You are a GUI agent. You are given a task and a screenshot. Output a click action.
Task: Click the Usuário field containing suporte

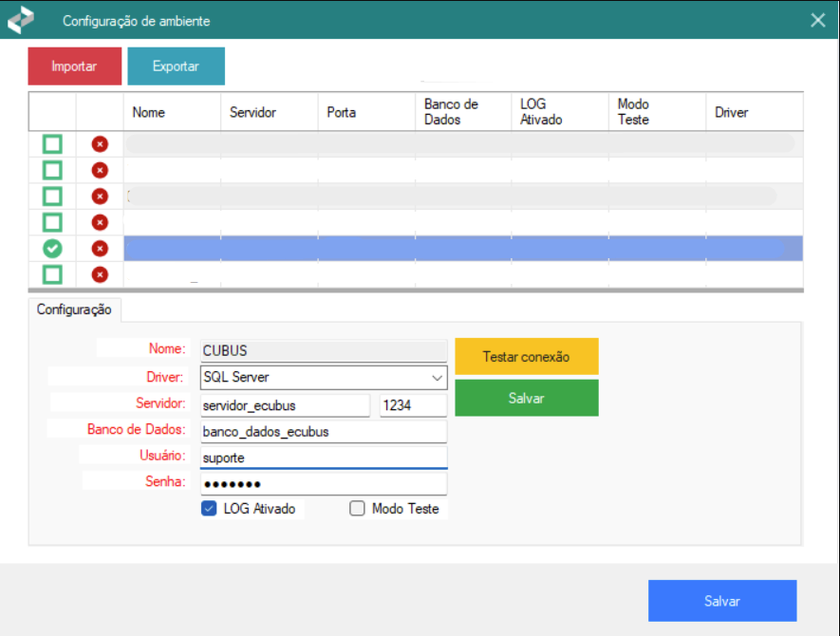[x=323, y=458]
